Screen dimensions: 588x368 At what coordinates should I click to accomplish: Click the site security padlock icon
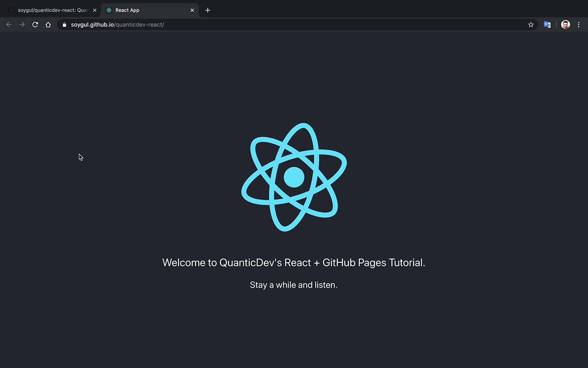[x=64, y=24]
